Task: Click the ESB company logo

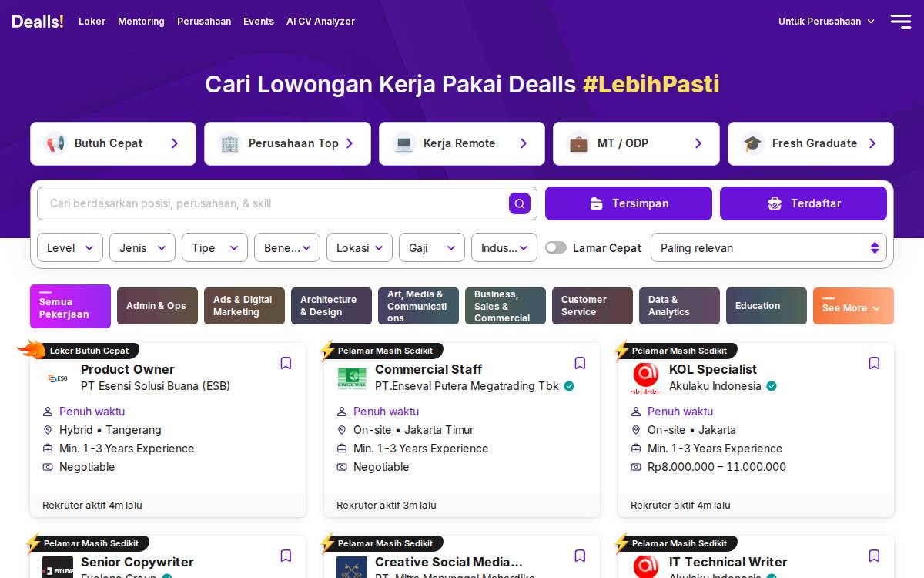Action: [58, 378]
